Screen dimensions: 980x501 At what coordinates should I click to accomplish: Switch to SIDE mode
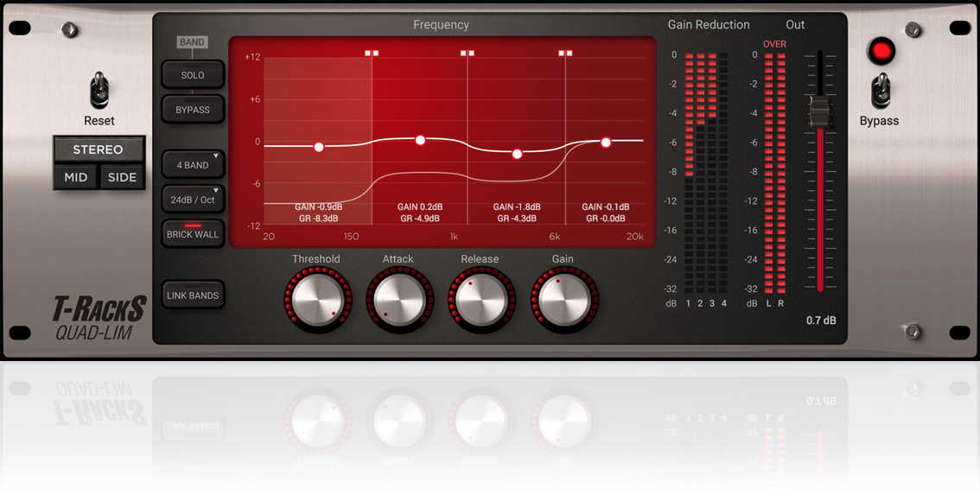(122, 177)
